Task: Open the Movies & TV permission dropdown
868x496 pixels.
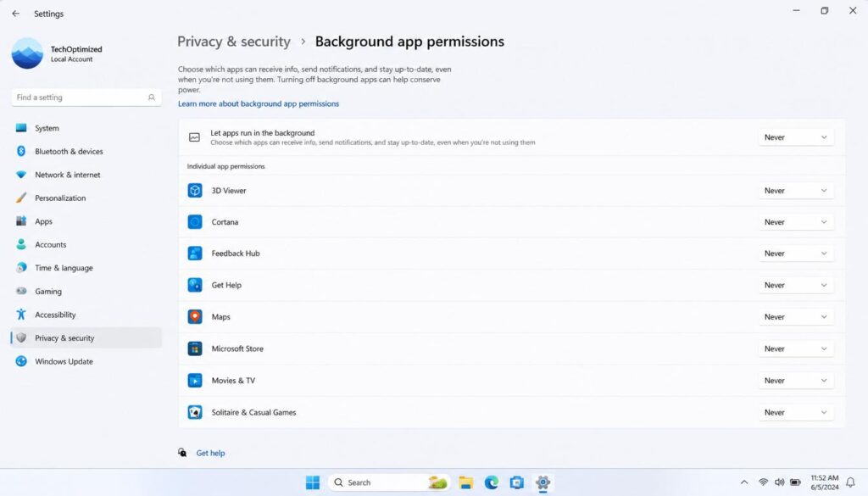Action: click(x=795, y=381)
